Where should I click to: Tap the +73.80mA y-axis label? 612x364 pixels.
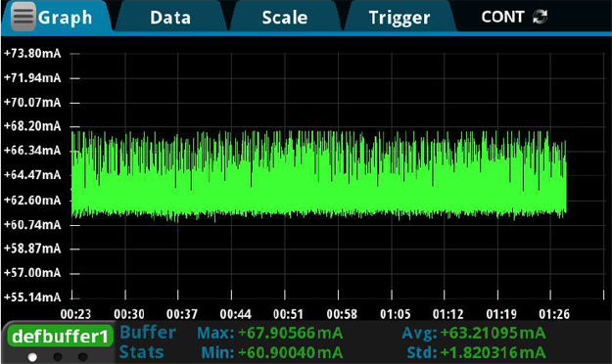click(32, 53)
